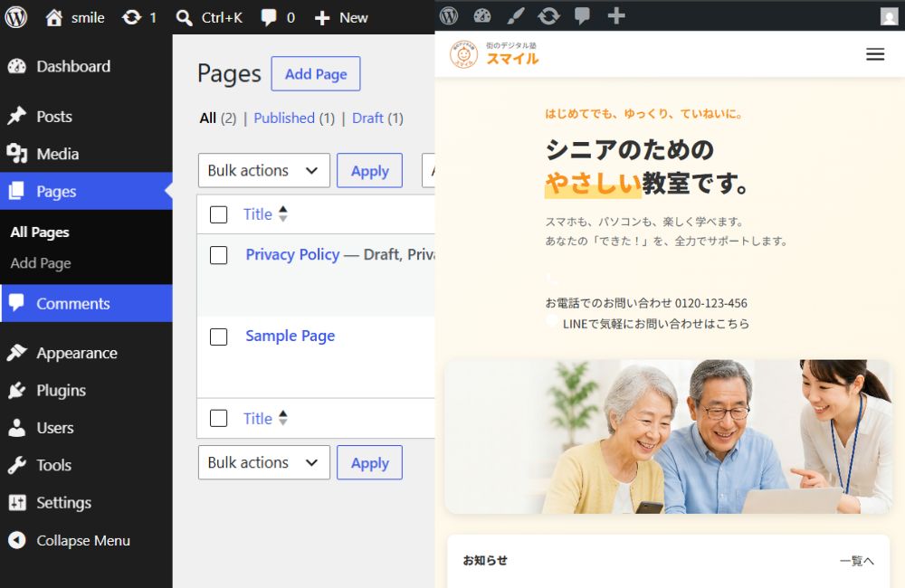Tick the select-all checkbox in table footer

click(x=218, y=418)
